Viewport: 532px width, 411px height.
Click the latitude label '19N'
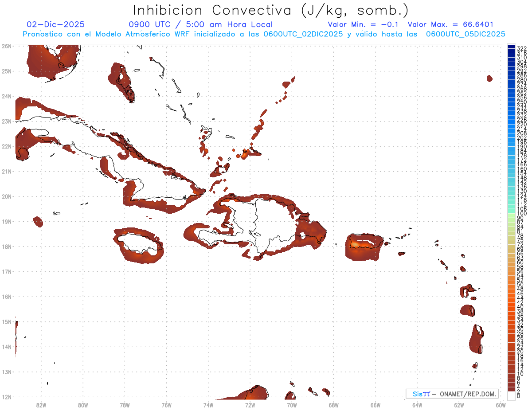pos(6,222)
